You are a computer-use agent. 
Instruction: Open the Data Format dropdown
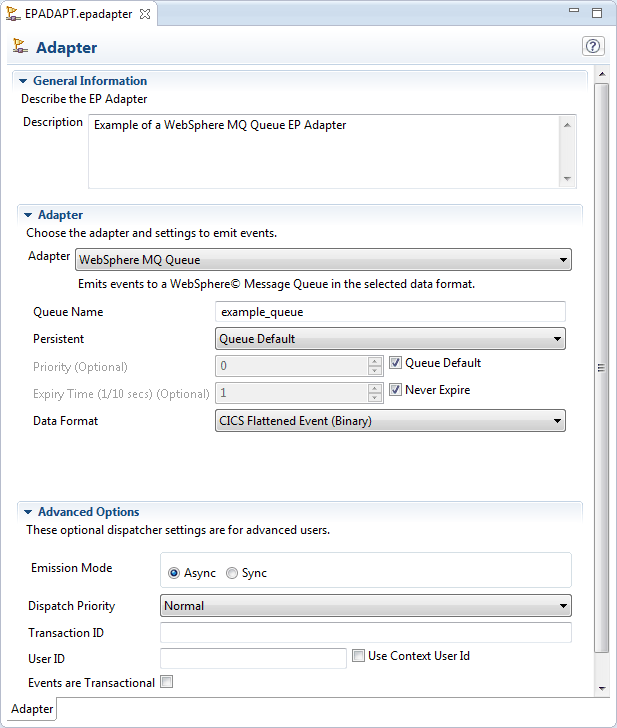tap(390, 421)
